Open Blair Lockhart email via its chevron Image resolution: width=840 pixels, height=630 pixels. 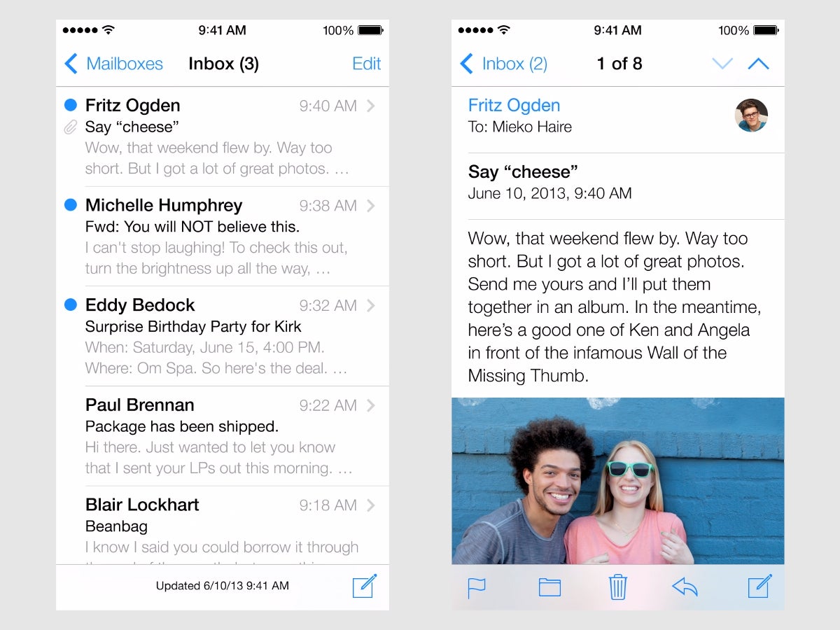tap(371, 505)
